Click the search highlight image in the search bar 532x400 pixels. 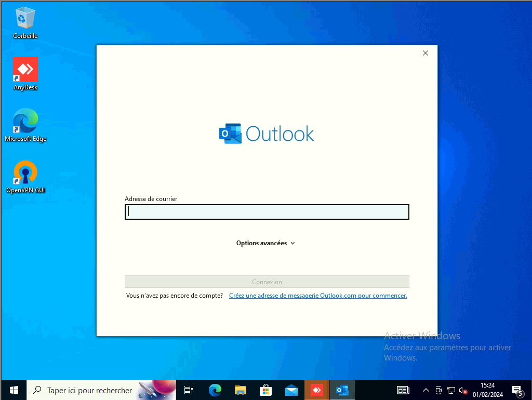coord(156,390)
